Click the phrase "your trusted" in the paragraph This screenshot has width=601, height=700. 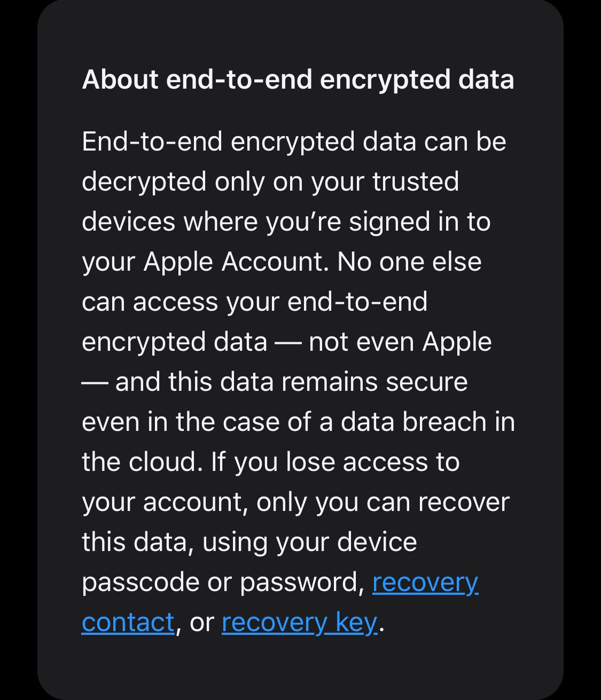pos(385,182)
